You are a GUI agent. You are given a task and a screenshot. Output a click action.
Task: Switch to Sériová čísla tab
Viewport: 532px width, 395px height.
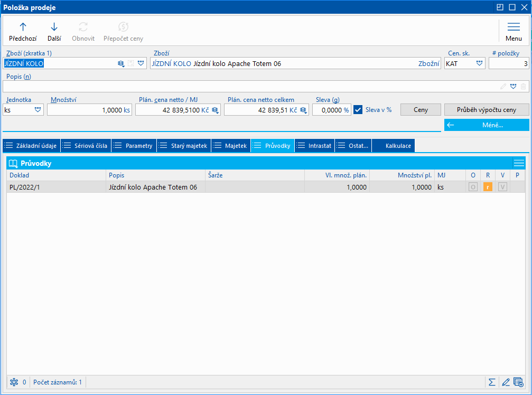pyautogui.click(x=86, y=146)
